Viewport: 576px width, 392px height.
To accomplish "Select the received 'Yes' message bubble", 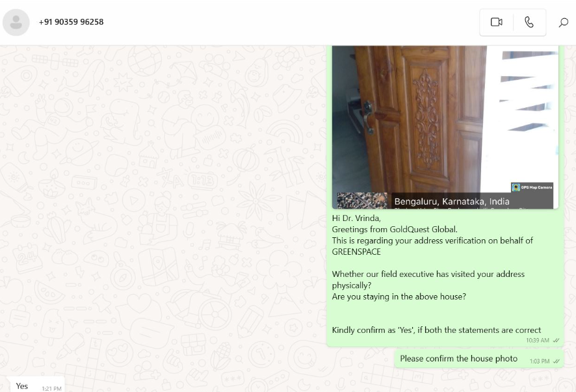I will coord(36,384).
